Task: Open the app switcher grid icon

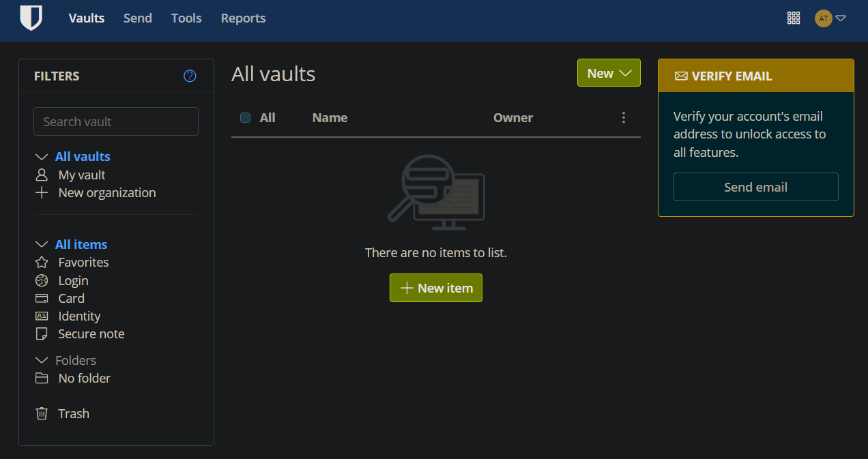Action: click(x=794, y=18)
